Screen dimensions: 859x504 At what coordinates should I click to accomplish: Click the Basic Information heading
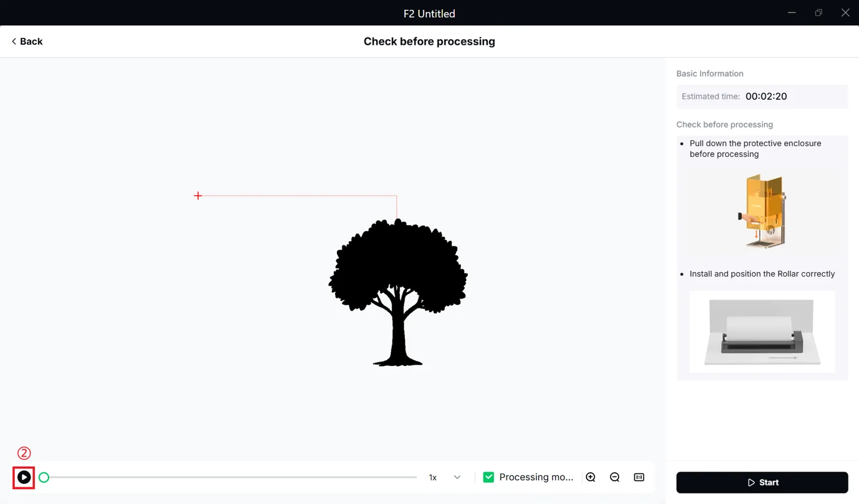(710, 74)
